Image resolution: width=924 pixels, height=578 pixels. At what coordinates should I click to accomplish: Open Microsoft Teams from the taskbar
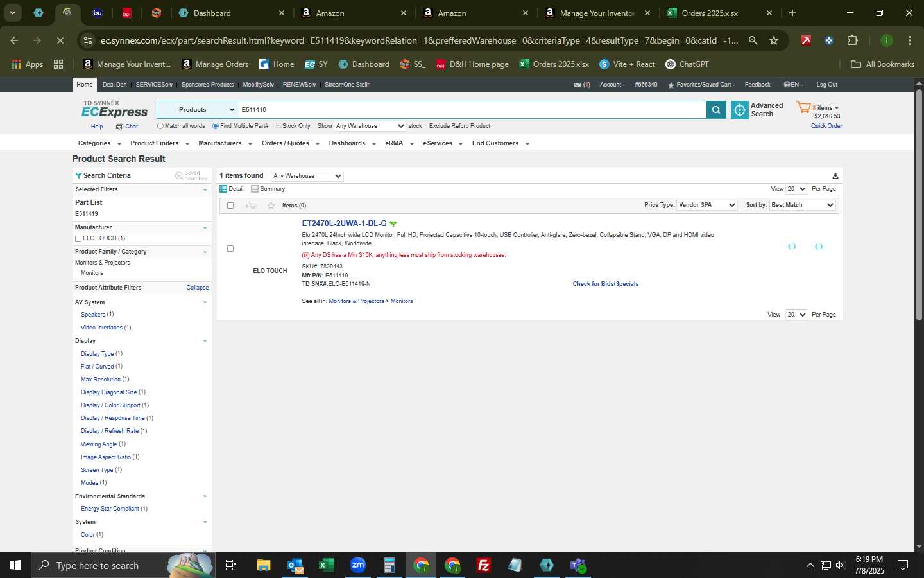click(578, 565)
